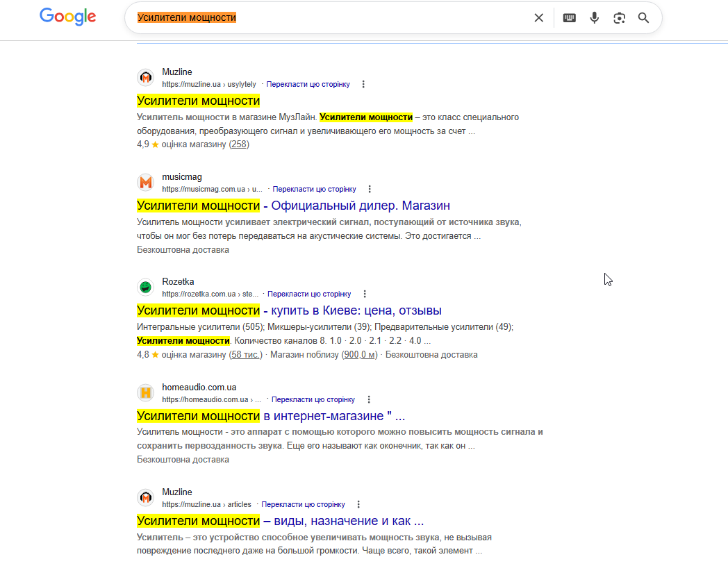
Task: Open more options for Muzline articles result
Action: 358,504
